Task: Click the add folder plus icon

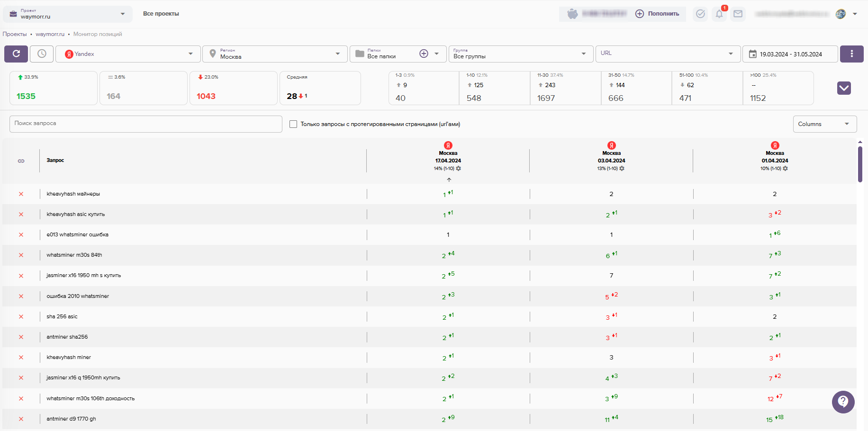Action: pos(424,54)
